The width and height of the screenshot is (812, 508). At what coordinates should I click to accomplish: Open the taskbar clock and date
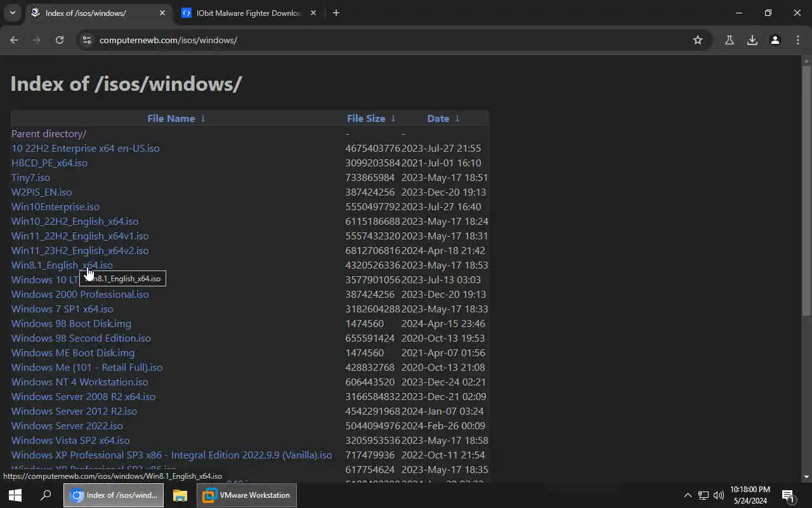coord(750,495)
